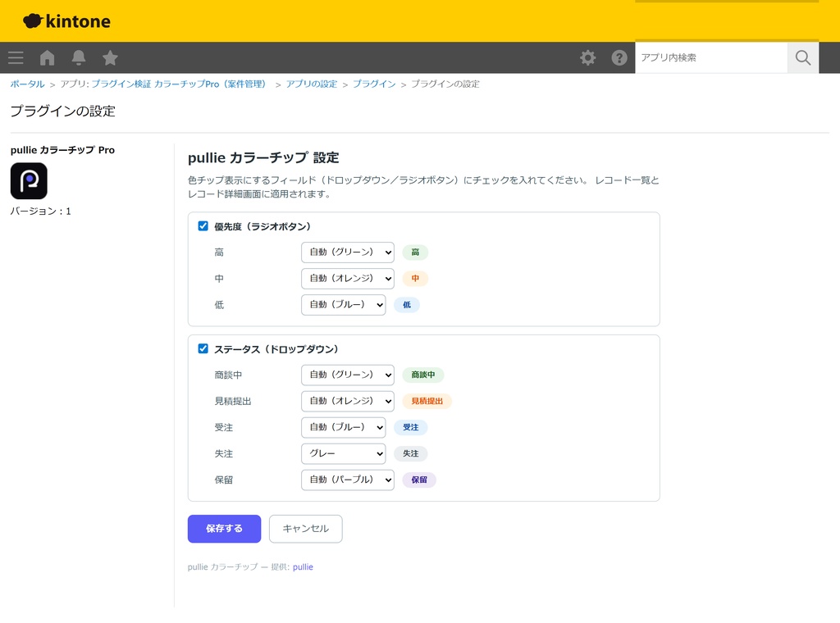Click 保存する button
The image size is (840, 623).
[x=224, y=529]
